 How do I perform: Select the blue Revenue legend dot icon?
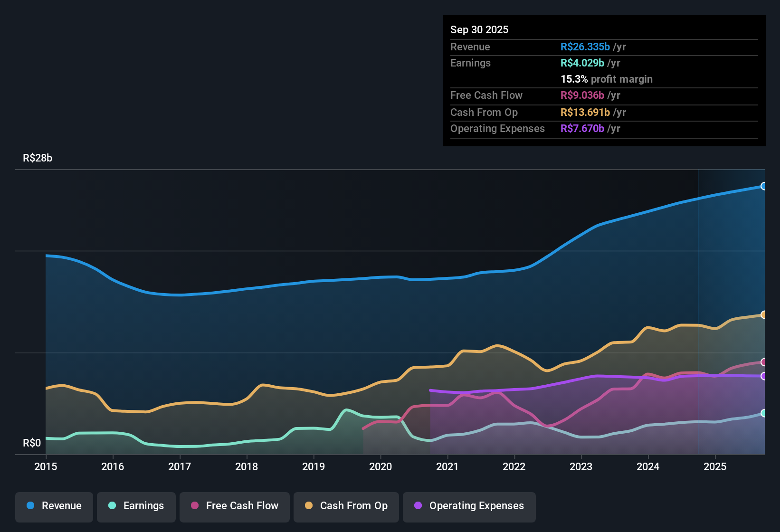(x=30, y=506)
